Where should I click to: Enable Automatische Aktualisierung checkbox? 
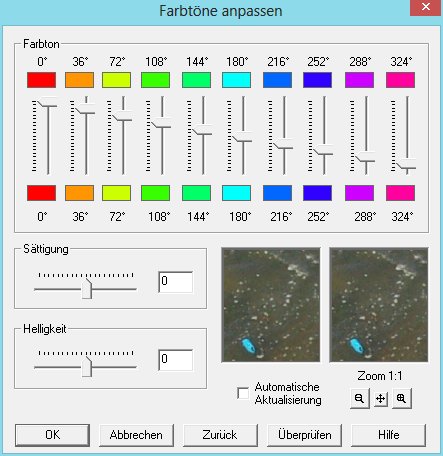coord(243,393)
